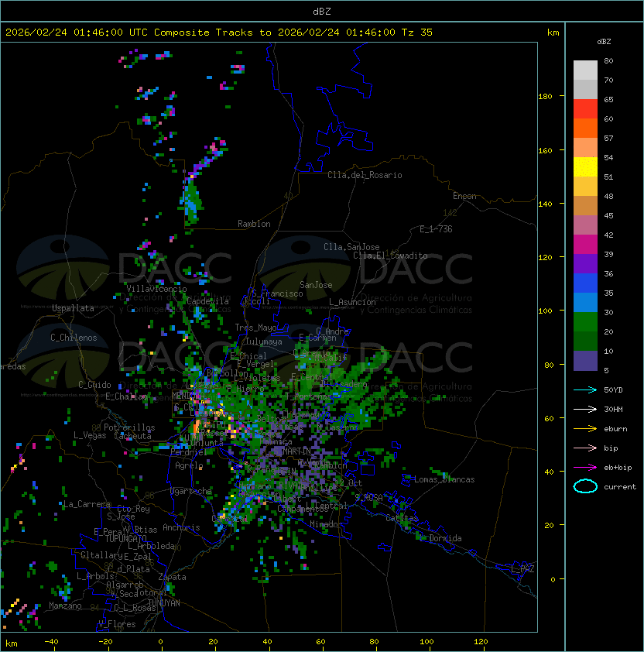Click the 'TUNUYAN' map label
This screenshot has width=644, height=652.
click(x=164, y=603)
